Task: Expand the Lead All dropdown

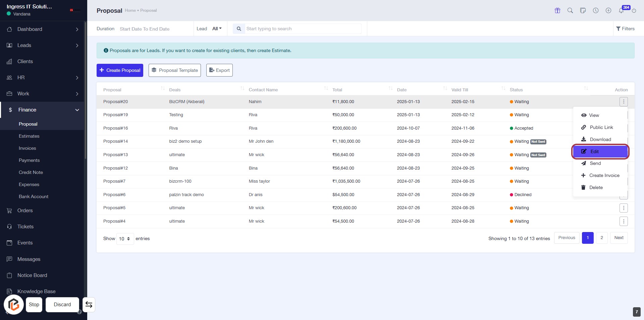Action: click(x=217, y=29)
